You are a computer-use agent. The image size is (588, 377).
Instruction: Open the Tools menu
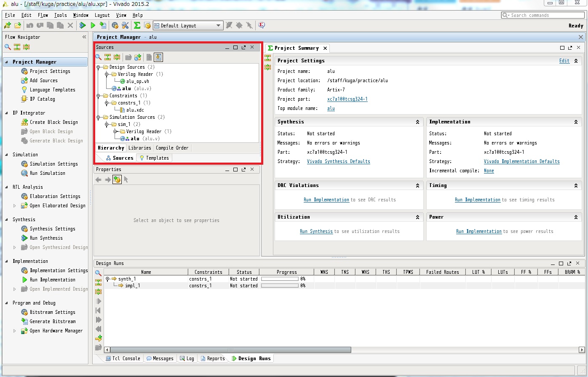[x=61, y=15]
